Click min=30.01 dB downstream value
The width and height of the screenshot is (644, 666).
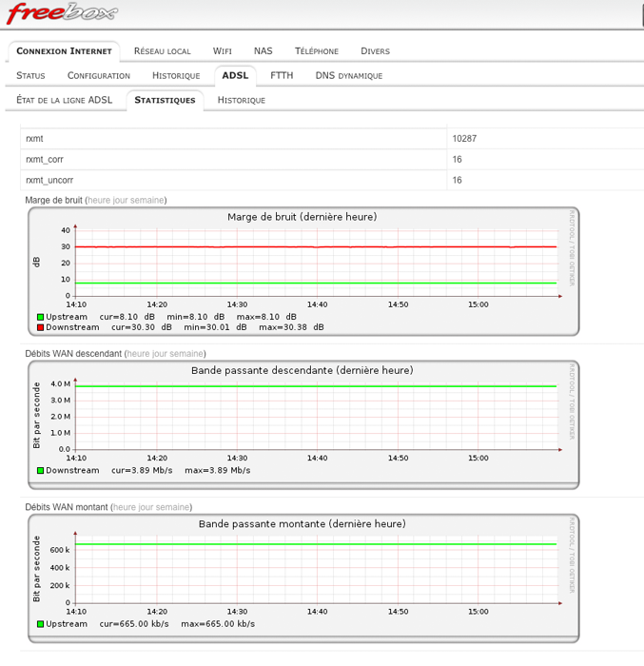click(215, 327)
